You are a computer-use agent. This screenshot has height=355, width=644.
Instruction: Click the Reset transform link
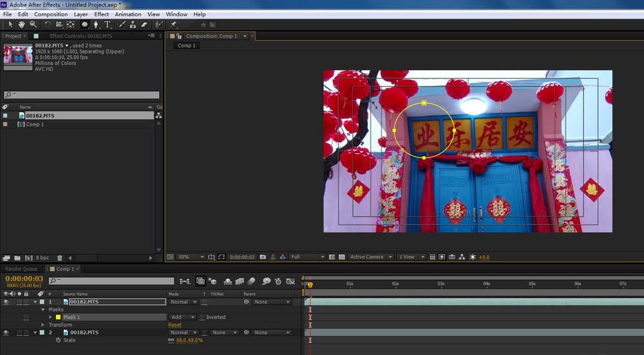tap(175, 325)
